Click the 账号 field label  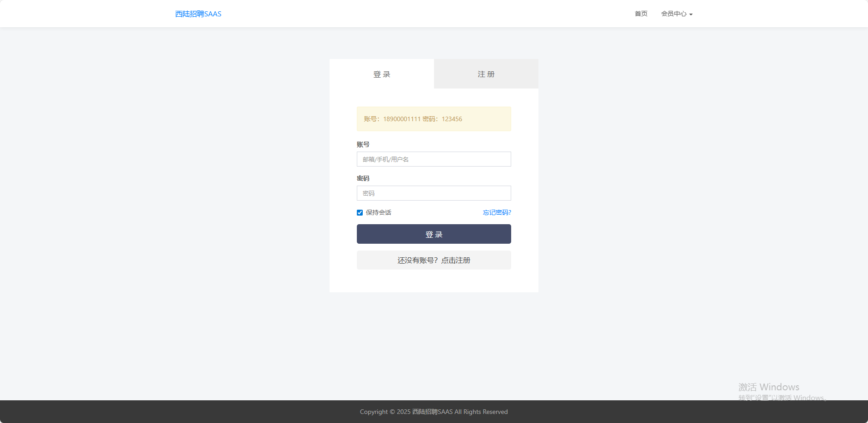coord(363,144)
